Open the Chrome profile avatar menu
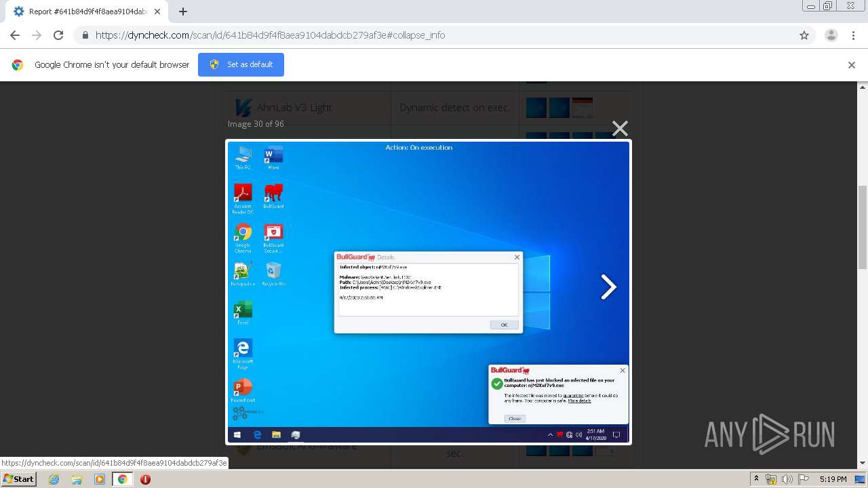 click(x=831, y=35)
